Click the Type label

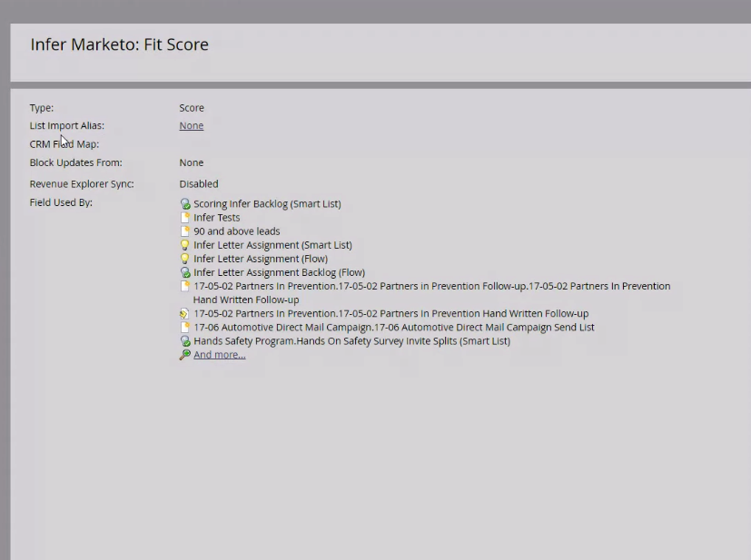click(42, 108)
